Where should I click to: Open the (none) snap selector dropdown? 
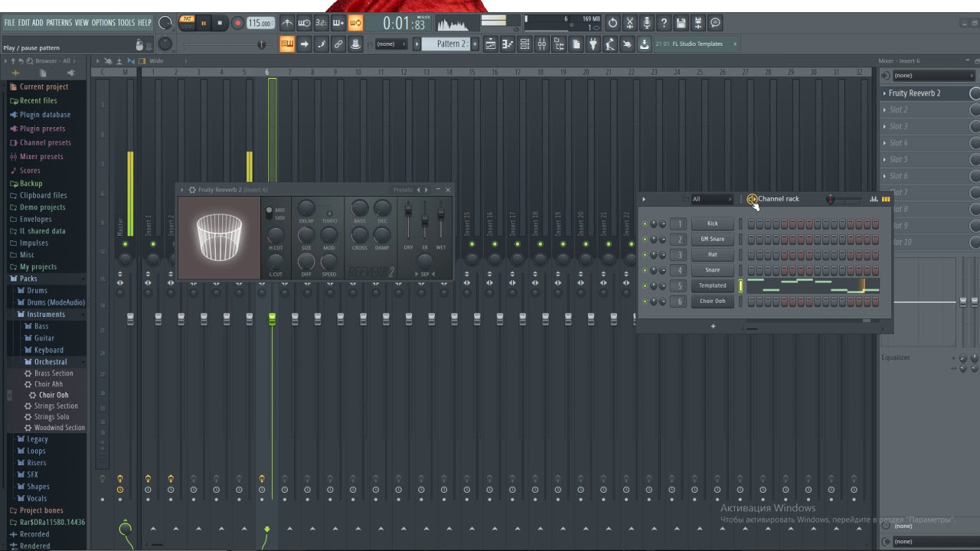click(x=391, y=44)
